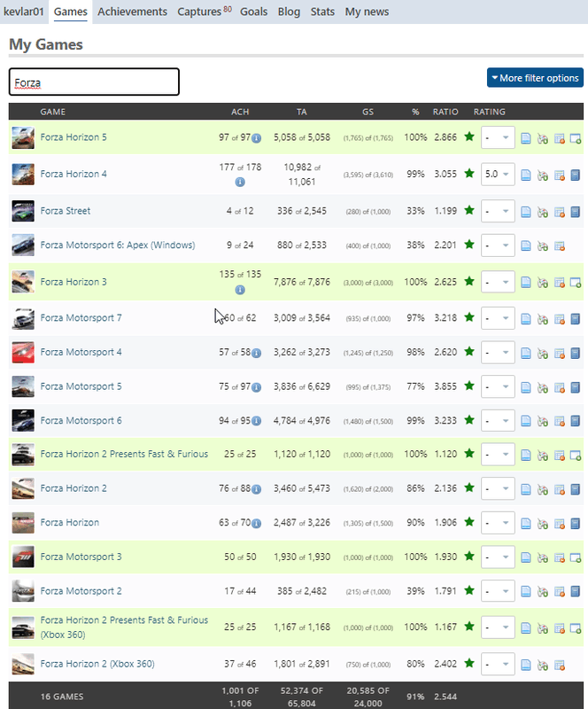Screen dimensions: 588x709
Task: Open the rating dropdown for Forza Motorsport 3
Action: pos(498,557)
